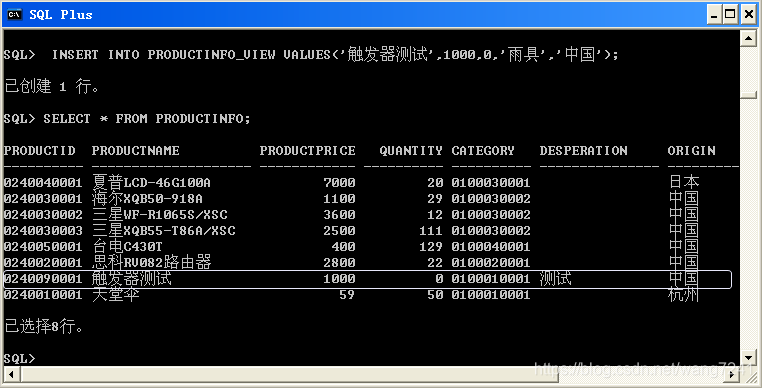Click product ID 0240020001
Image resolution: width=762 pixels, height=388 pixels.
(x=43, y=263)
